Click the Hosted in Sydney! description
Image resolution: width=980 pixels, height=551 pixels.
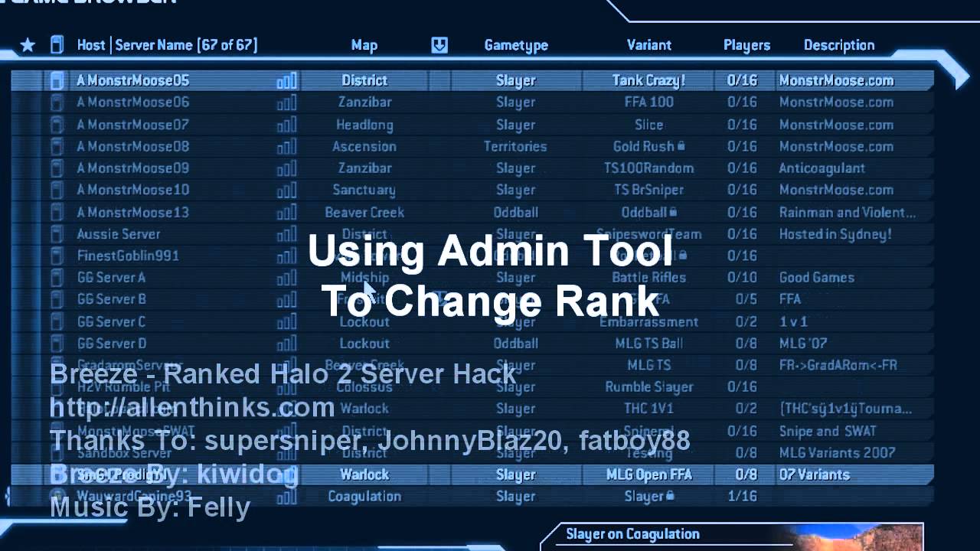pyautogui.click(x=835, y=234)
